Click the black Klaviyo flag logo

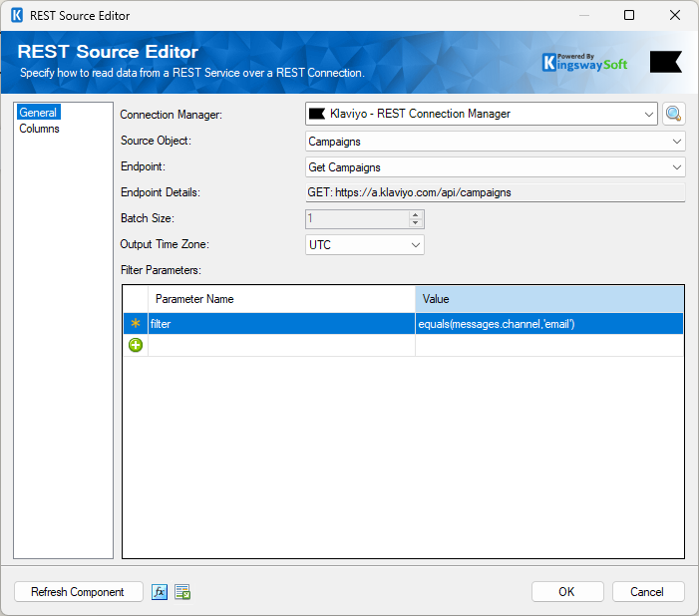pos(665,62)
